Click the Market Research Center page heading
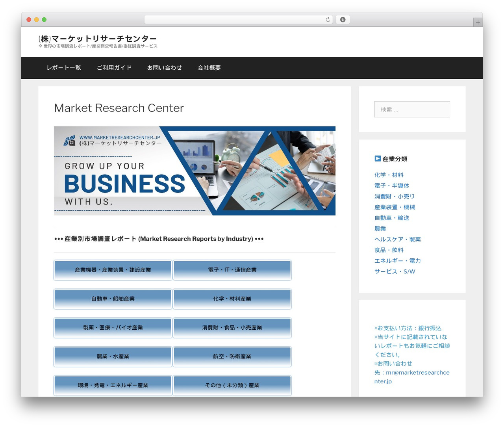 coord(119,108)
